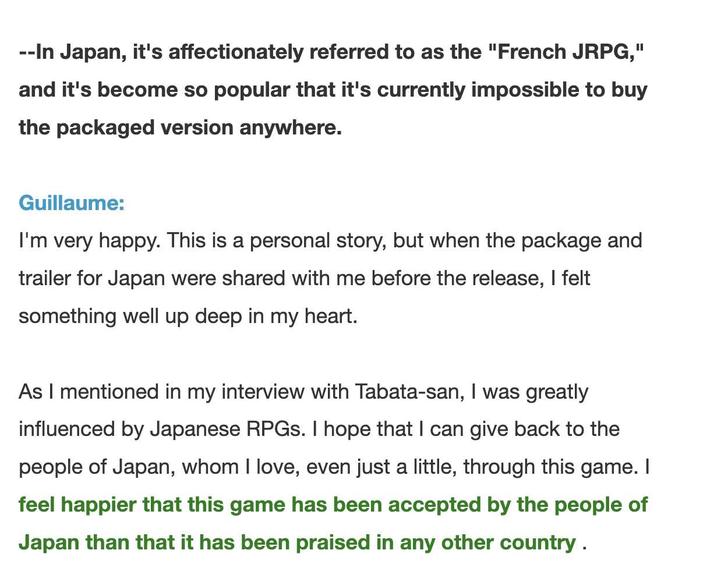Click the bold phrase "French JRPG,"
Viewport: 728px width, 575px height.
point(564,52)
